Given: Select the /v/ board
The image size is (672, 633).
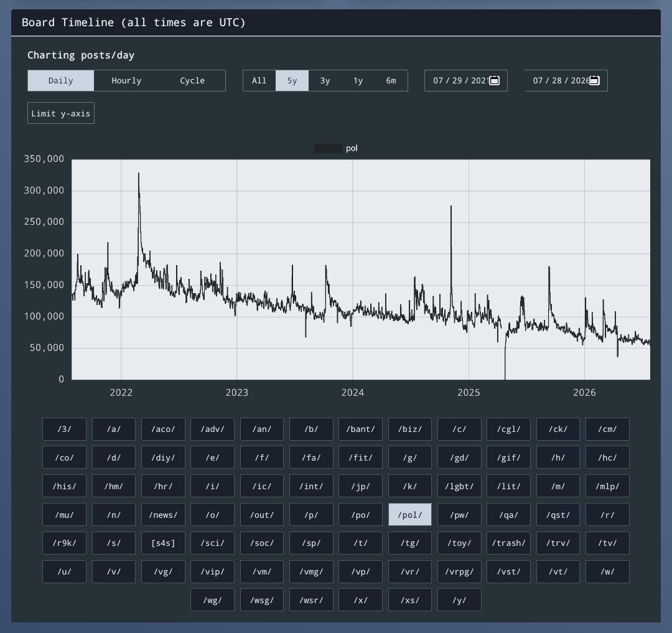Looking at the screenshot, I should [x=114, y=572].
